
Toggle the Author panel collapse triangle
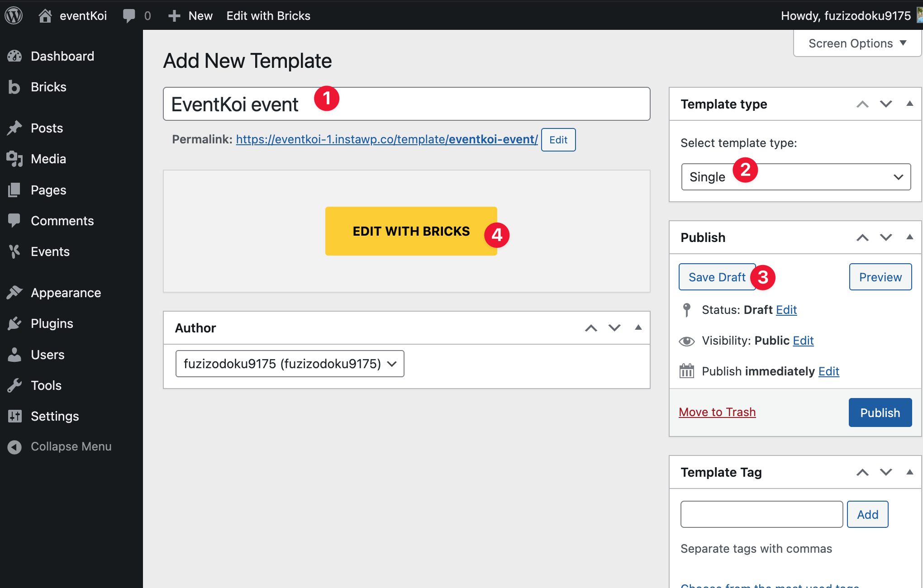point(638,328)
